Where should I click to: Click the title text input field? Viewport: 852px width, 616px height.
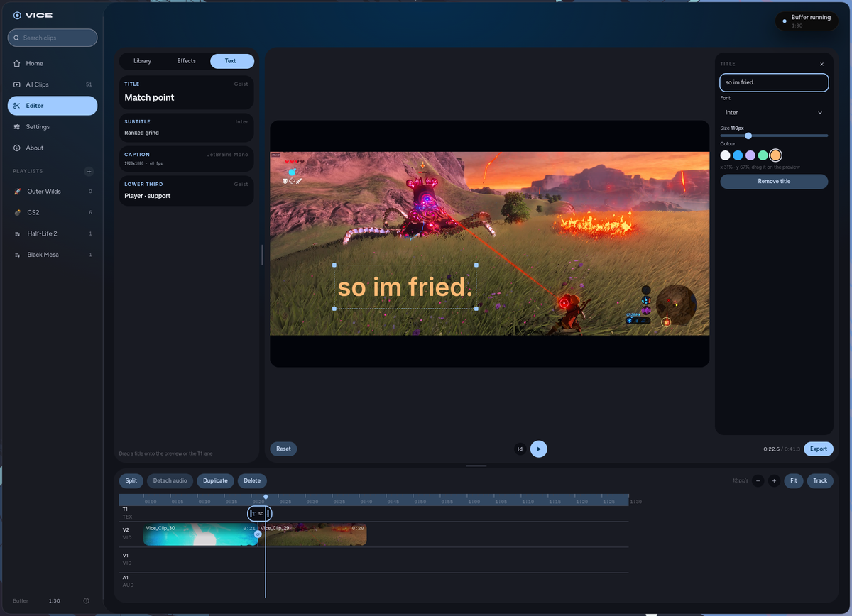(x=774, y=82)
